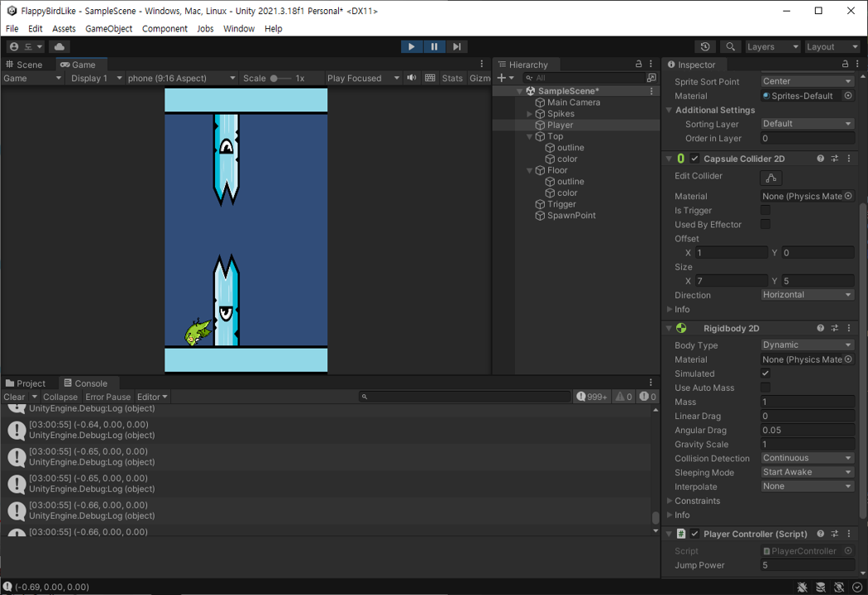Toggle debug mode bug icon in status bar
Screen dimensions: 868x595
pos(802,588)
